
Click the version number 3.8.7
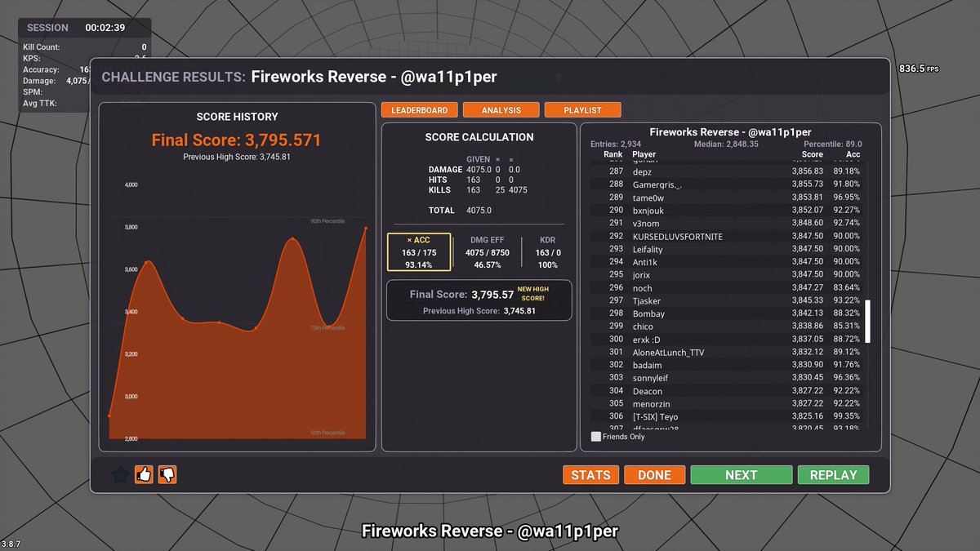tap(11, 544)
